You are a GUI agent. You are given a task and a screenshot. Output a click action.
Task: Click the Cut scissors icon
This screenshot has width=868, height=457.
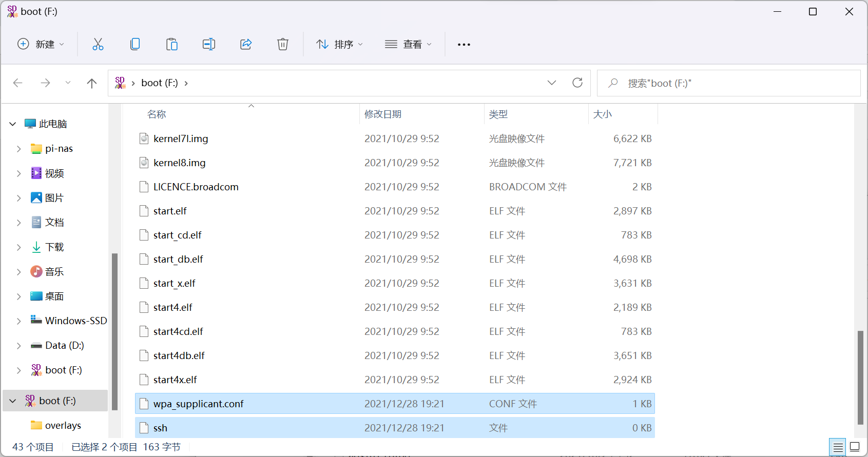pos(98,44)
